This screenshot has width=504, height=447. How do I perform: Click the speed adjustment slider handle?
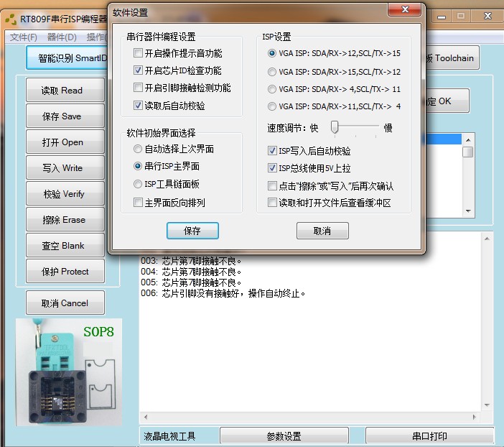pos(335,127)
